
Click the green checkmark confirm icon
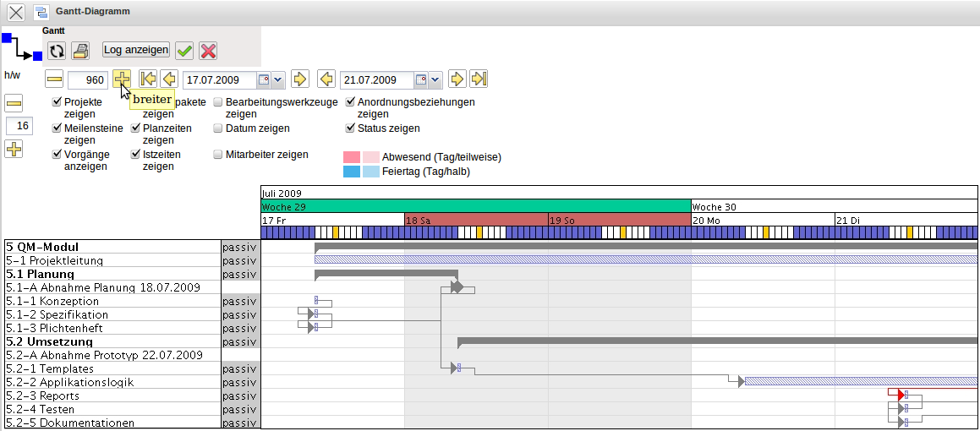coord(184,51)
